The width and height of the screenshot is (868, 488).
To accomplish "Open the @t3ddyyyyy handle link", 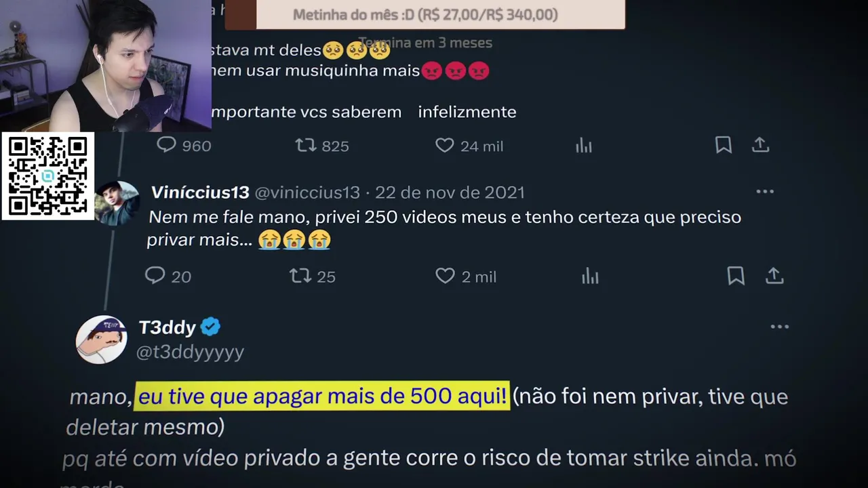I will [191, 352].
